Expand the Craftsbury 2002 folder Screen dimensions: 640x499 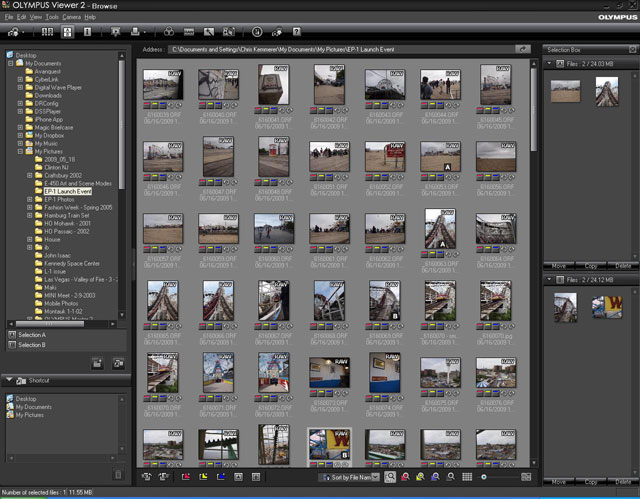click(x=30, y=175)
